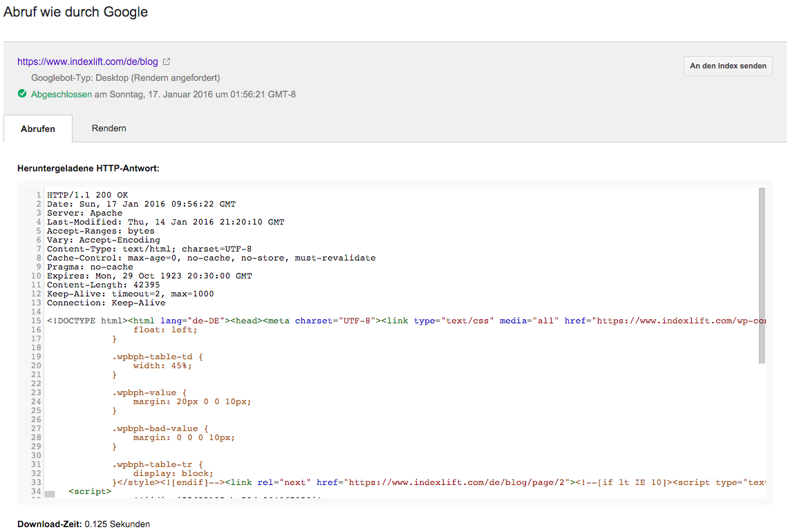Click the '.wpbph-bad-value {' code line
This screenshot has height=532, width=788.
click(x=160, y=429)
